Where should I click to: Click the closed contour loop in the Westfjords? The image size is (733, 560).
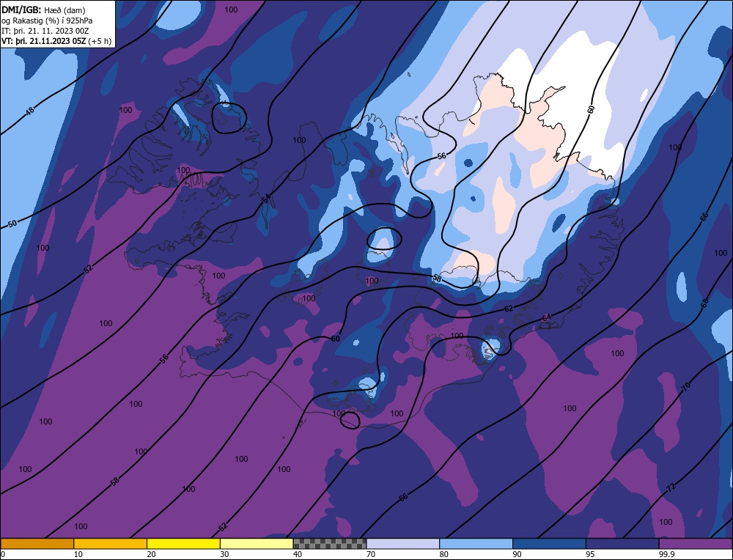229,118
